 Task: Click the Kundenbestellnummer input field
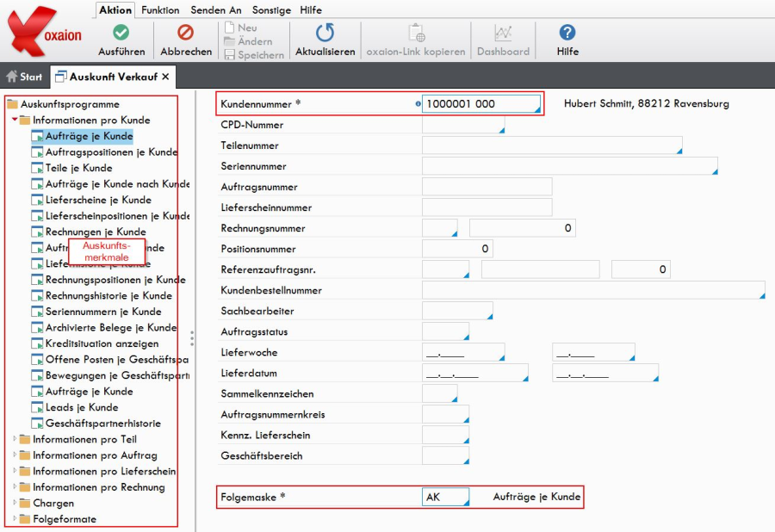coord(593,290)
